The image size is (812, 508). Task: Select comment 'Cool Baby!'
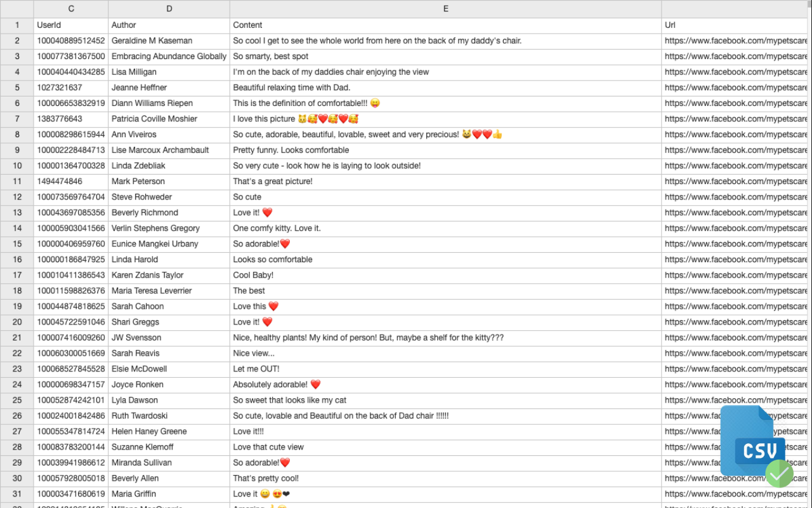(446, 275)
